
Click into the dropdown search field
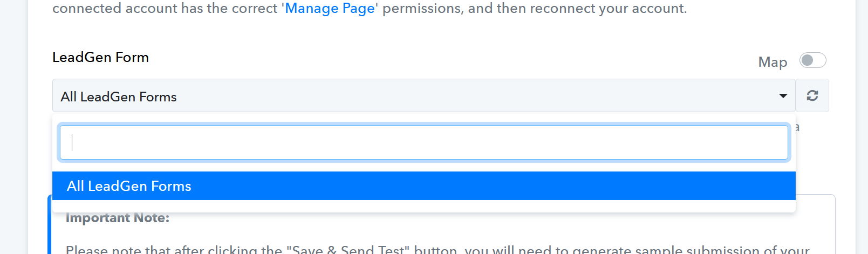point(424,142)
